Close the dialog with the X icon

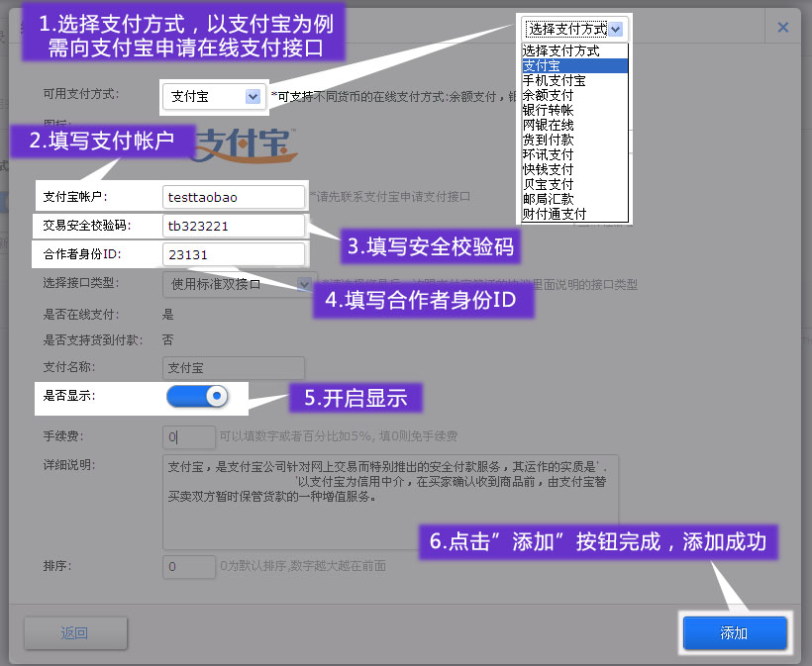click(783, 28)
